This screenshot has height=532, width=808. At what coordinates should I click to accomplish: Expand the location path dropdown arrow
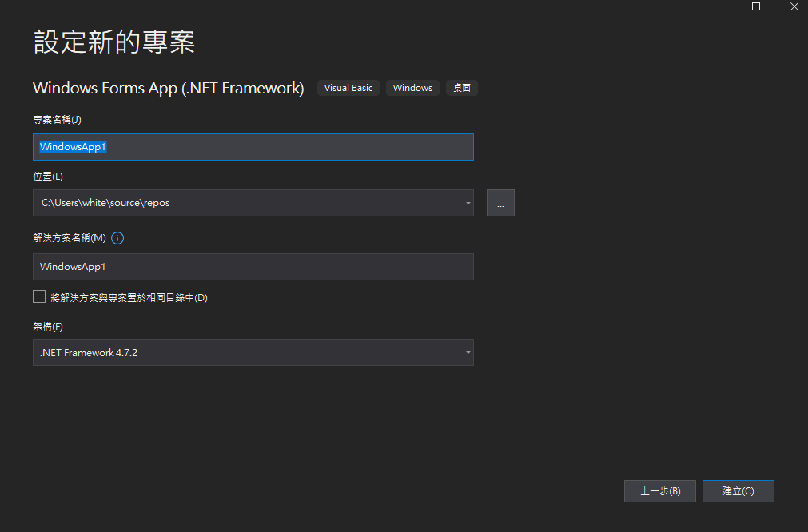coord(468,203)
